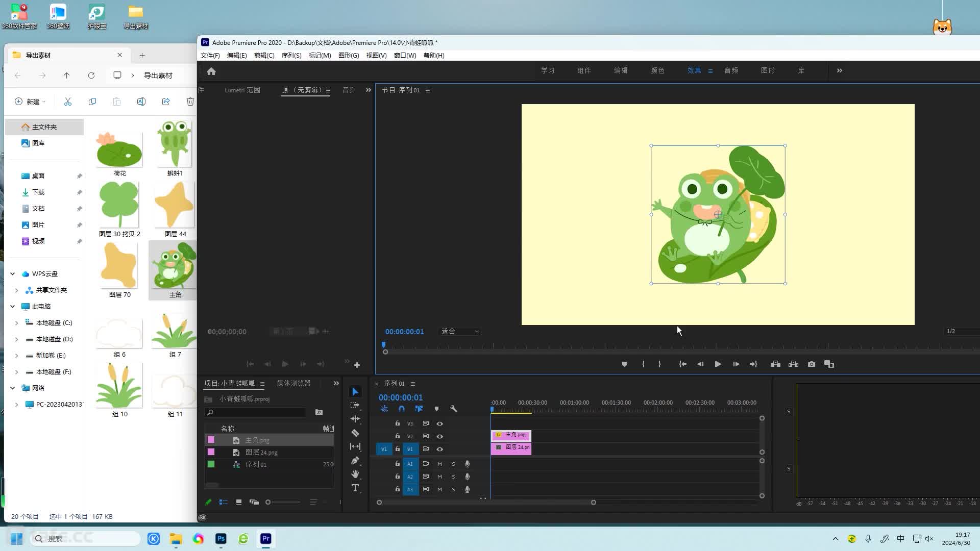Select the 主角.png clip on V2 track
Image resolution: width=980 pixels, height=551 pixels.
tap(511, 435)
